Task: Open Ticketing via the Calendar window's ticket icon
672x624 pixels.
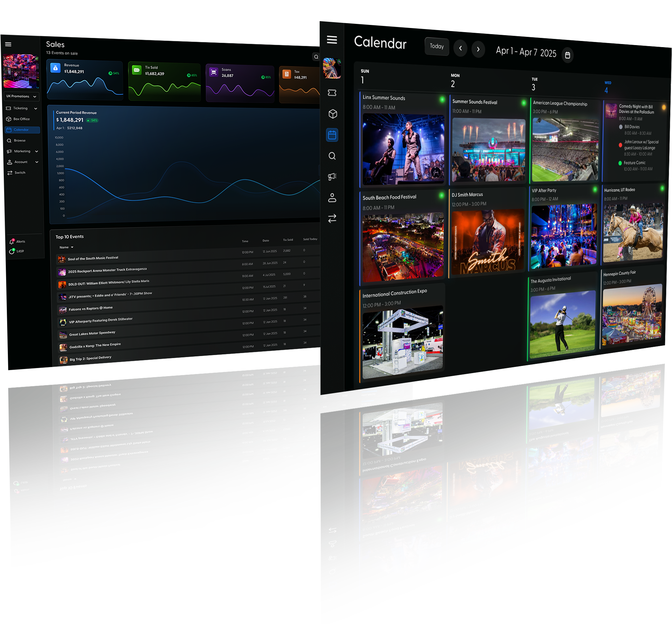Action: tap(332, 93)
